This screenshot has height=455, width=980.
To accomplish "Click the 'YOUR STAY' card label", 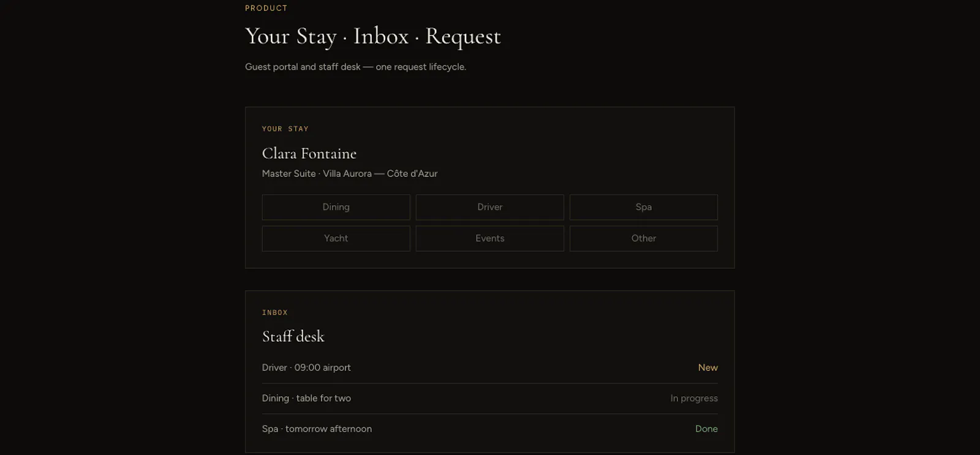I will [x=285, y=129].
